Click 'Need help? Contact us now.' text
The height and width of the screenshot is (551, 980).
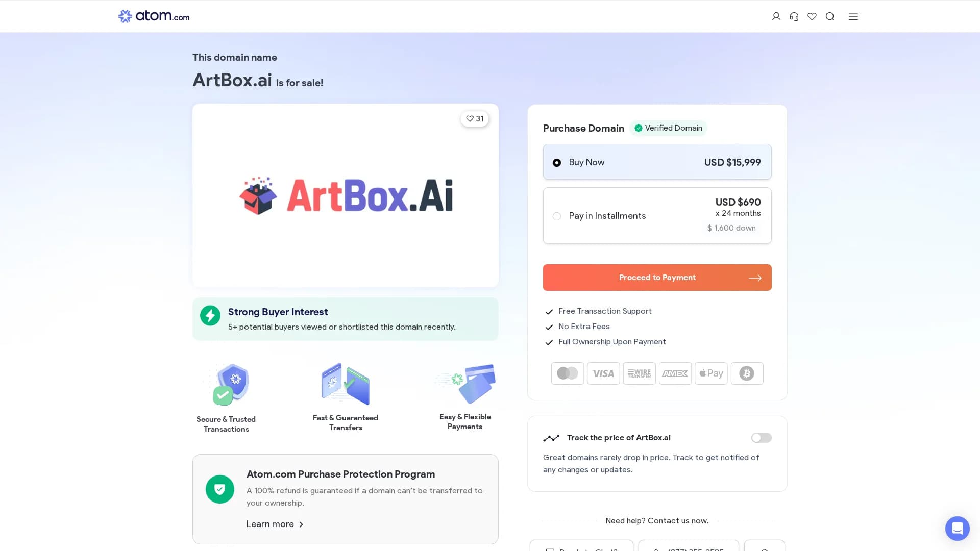point(657,521)
